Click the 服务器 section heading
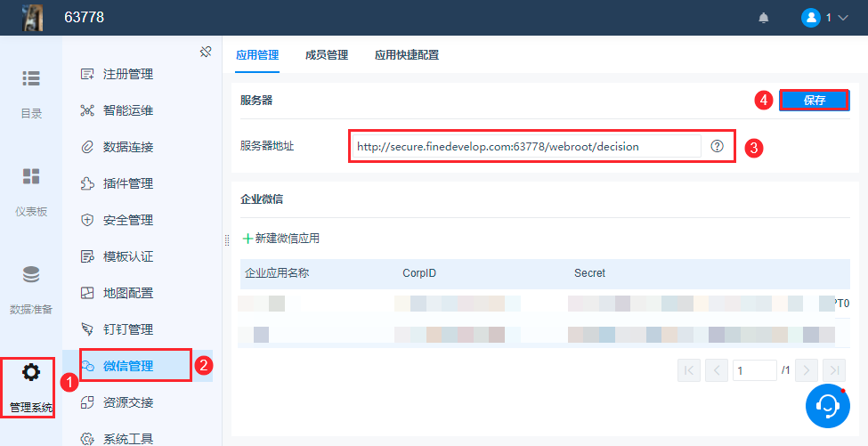The width and height of the screenshot is (868, 446). click(256, 101)
